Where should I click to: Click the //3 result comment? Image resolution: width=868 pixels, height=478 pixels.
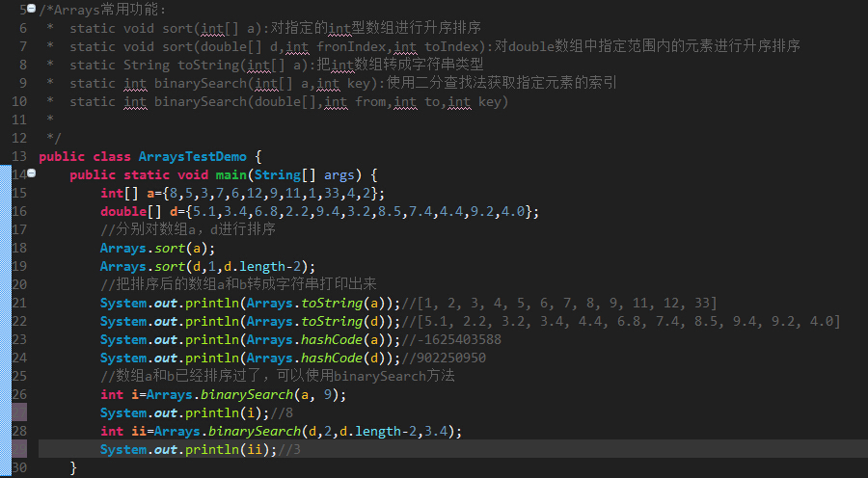pos(289,449)
